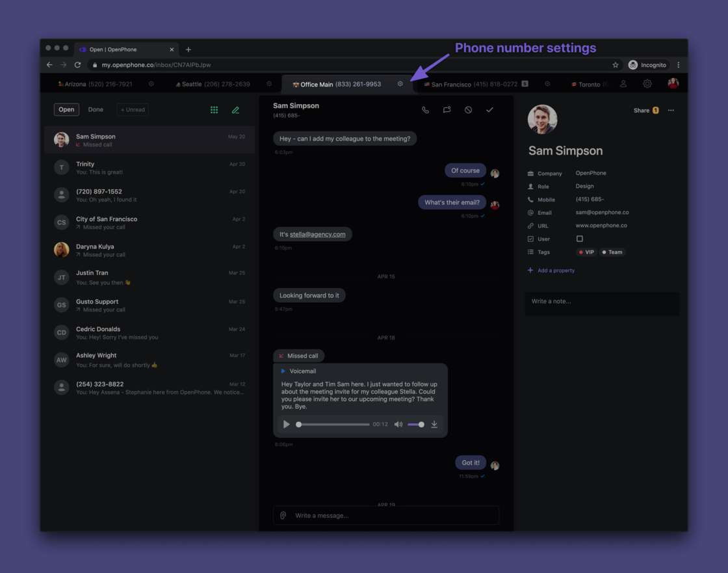
Task: Toggle the User property checkbox
Action: tap(579, 239)
